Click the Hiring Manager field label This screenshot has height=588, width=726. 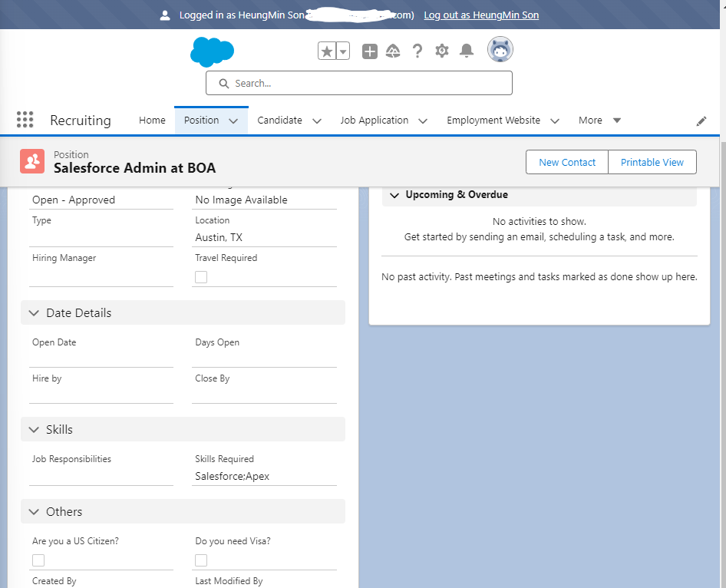point(64,258)
